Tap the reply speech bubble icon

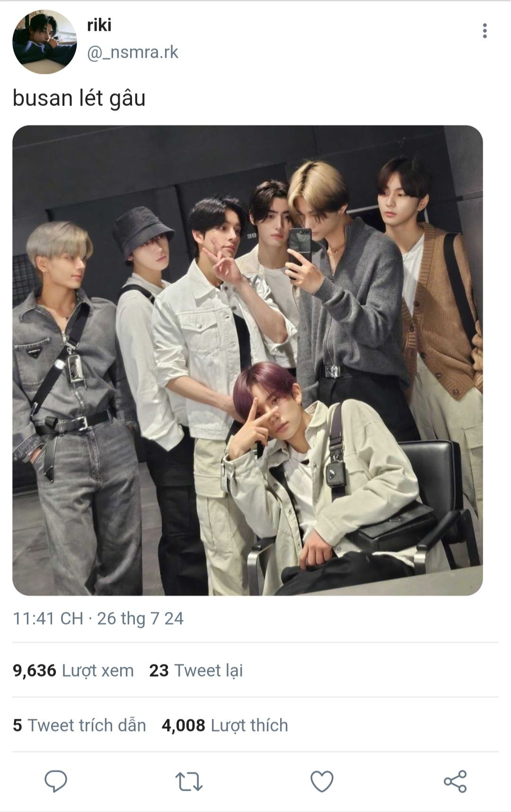pos(56,781)
